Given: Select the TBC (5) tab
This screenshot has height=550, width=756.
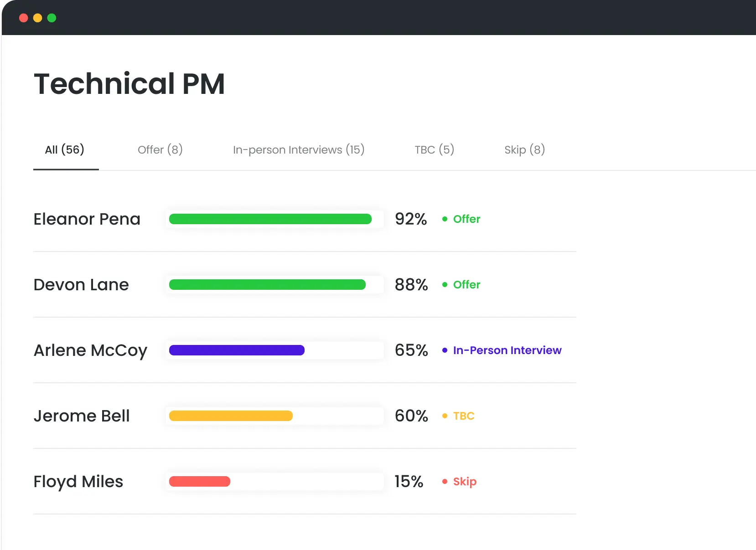Looking at the screenshot, I should click(x=434, y=149).
